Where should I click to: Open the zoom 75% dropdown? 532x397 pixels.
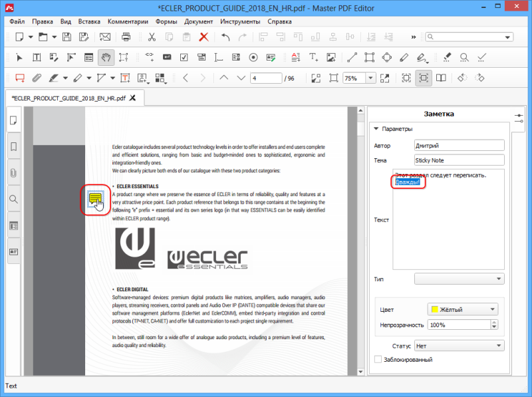pyautogui.click(x=370, y=78)
